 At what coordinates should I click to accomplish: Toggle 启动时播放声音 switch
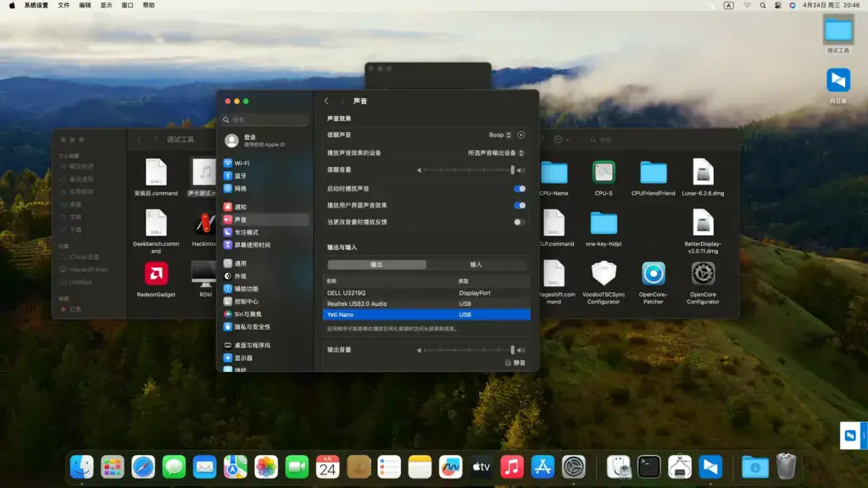click(520, 189)
